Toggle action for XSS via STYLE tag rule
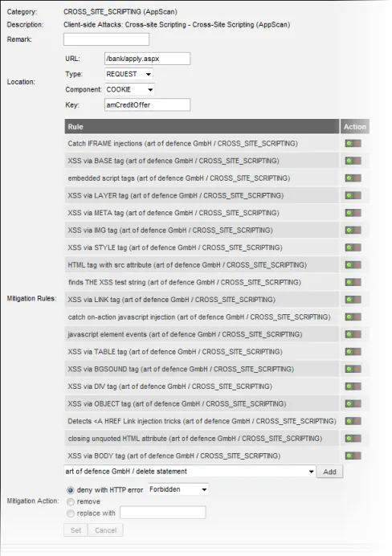392x556 pixels. pos(353,247)
